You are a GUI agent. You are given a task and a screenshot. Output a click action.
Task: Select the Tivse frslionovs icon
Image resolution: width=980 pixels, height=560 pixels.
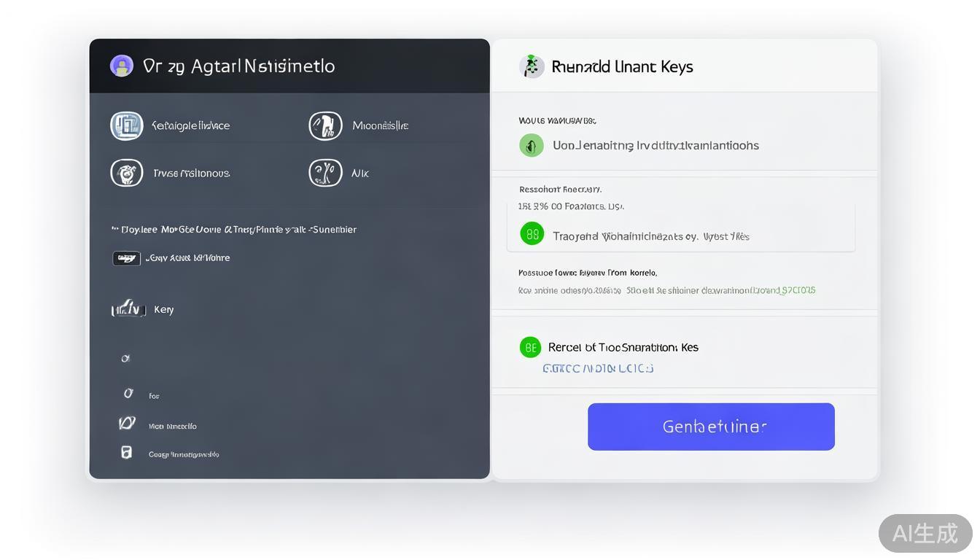[127, 173]
